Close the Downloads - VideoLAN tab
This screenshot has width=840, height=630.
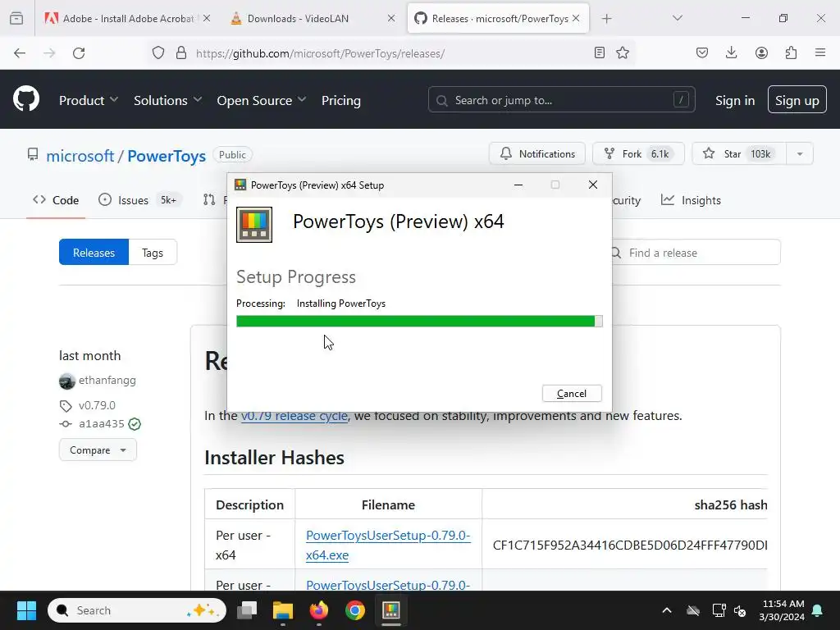pyautogui.click(x=391, y=19)
